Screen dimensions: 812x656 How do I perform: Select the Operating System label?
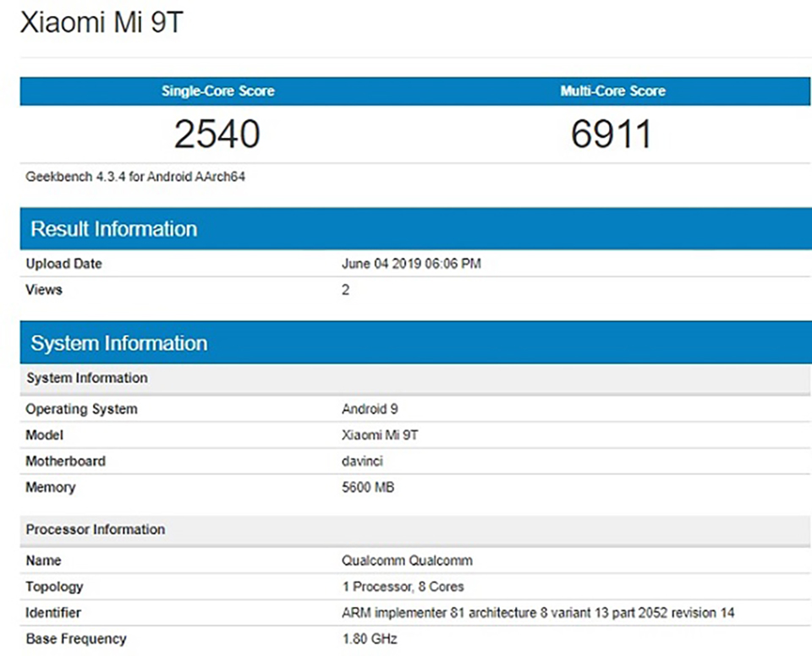81,409
